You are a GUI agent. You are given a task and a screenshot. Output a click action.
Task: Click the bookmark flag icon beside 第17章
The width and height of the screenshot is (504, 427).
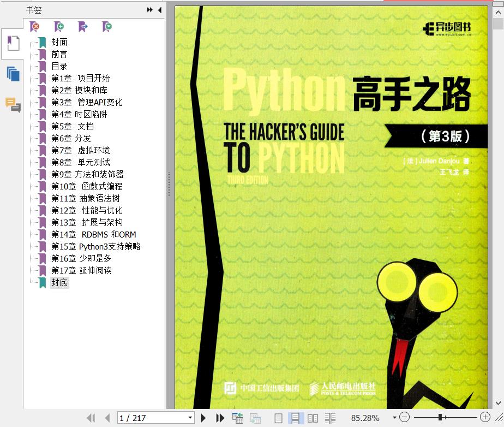[x=43, y=271]
